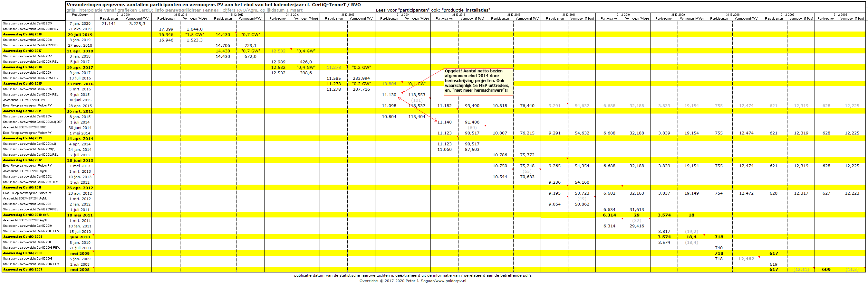
Task: Select the capacity value '672,0'
Action: point(250,57)
